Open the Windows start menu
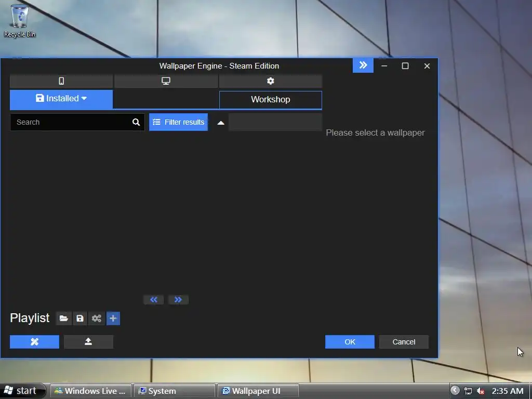This screenshot has width=532, height=399. click(x=22, y=391)
